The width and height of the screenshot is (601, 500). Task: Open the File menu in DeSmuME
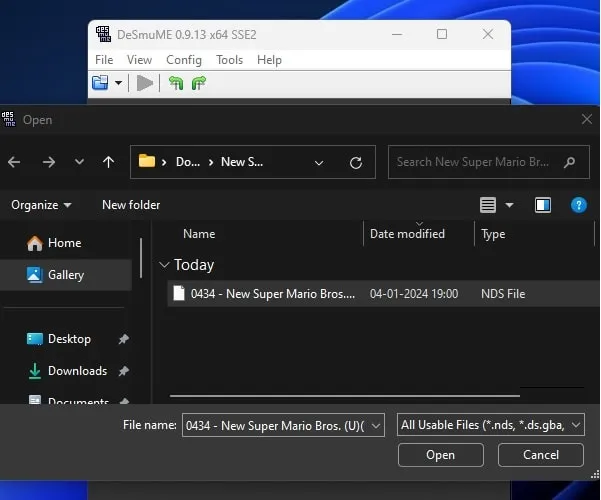pos(104,60)
